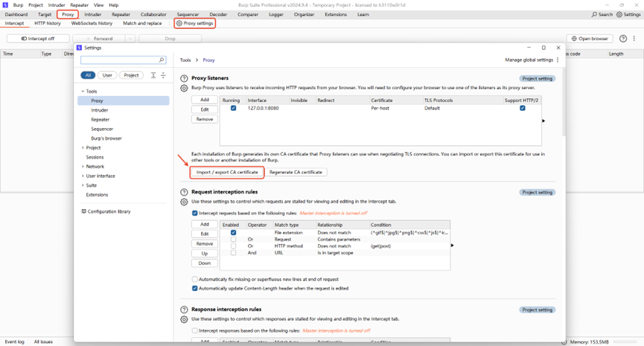This screenshot has width=644, height=346.
Task: Click Up button for request rules
Action: coord(205,253)
